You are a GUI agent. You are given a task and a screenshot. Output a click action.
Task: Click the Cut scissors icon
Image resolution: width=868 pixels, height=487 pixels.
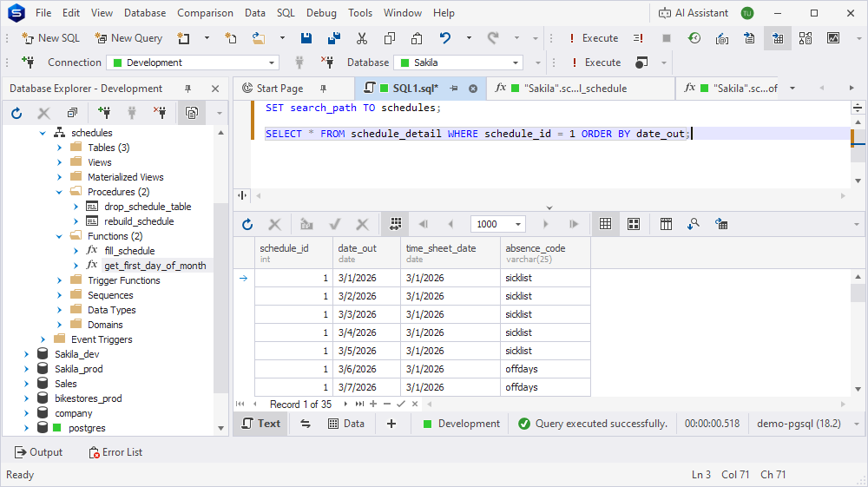[x=362, y=38]
